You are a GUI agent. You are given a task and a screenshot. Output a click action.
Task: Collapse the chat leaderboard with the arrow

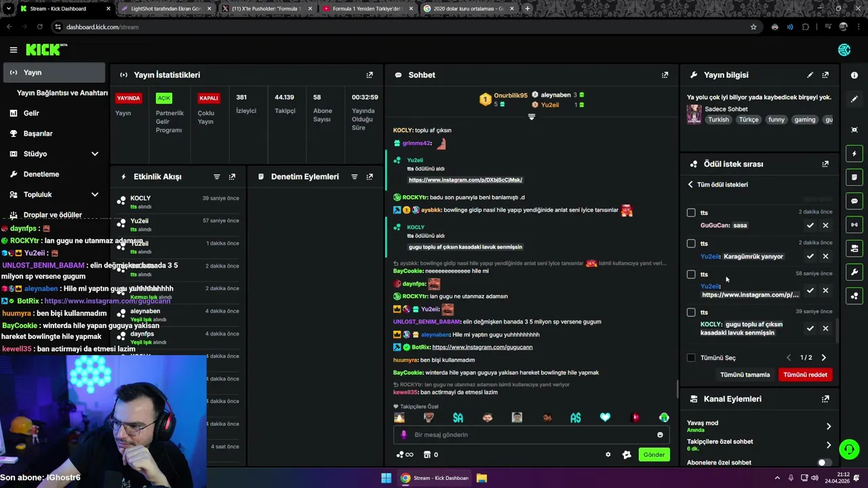point(532,117)
